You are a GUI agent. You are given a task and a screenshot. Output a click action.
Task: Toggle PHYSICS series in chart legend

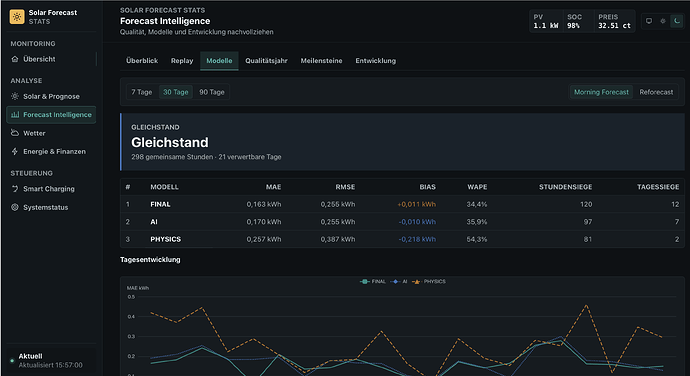pyautogui.click(x=429, y=281)
